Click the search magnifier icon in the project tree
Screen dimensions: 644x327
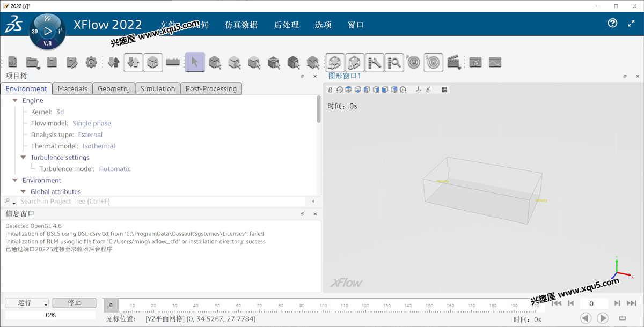pyautogui.click(x=8, y=201)
